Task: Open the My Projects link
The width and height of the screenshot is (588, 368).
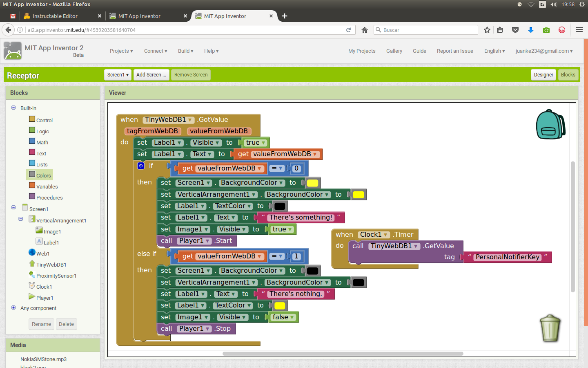Action: pyautogui.click(x=362, y=51)
